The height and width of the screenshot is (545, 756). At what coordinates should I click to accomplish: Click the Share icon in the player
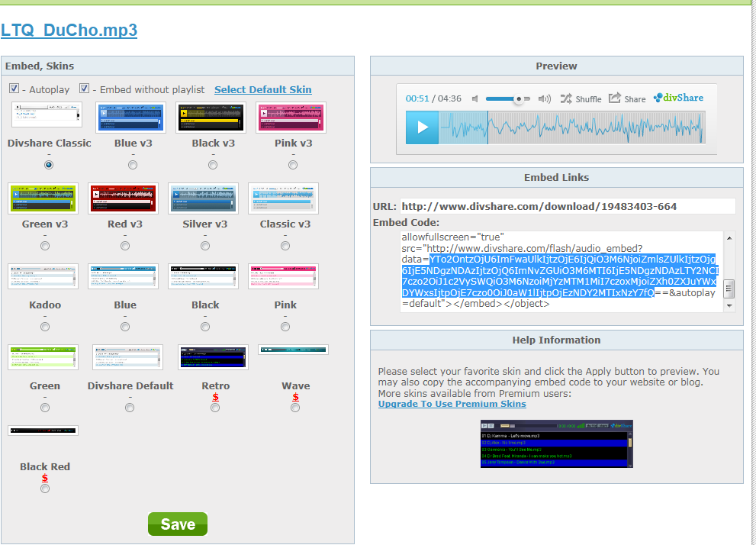pyautogui.click(x=615, y=98)
